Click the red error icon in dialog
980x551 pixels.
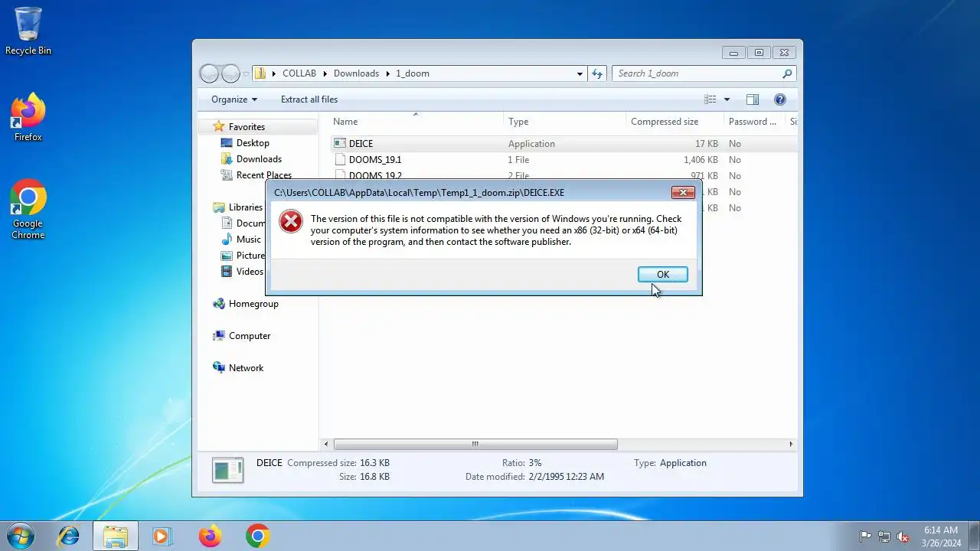click(291, 222)
